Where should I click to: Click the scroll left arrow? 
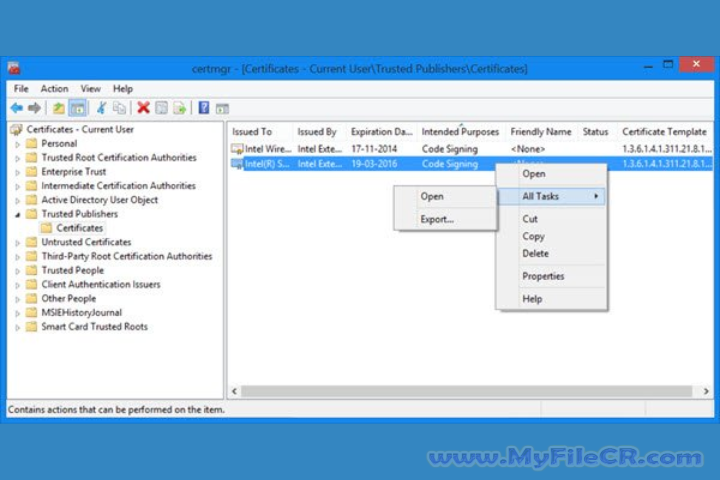coord(235,391)
